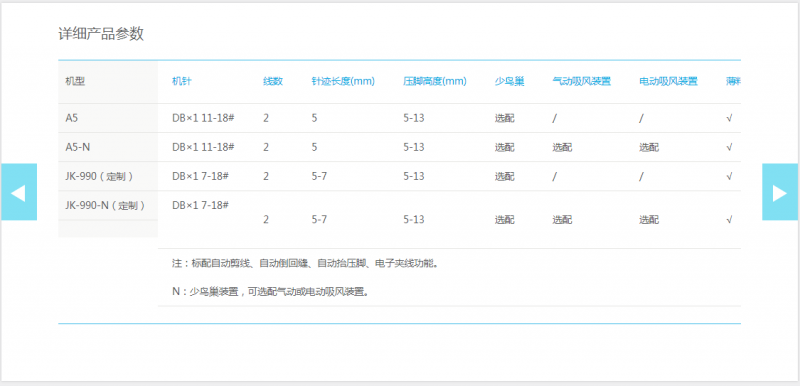Image resolution: width=800 pixels, height=386 pixels.
Task: Select the 电动吸风装置 column header
Action: (668, 82)
